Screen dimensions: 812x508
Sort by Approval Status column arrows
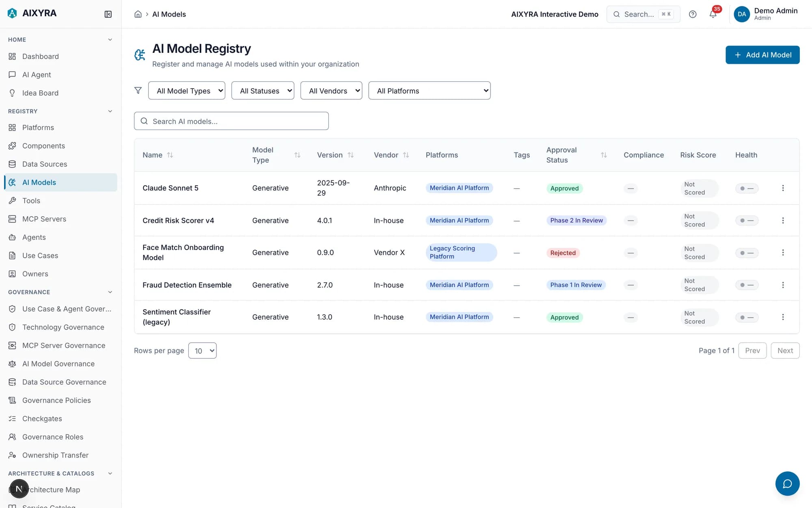click(x=604, y=155)
